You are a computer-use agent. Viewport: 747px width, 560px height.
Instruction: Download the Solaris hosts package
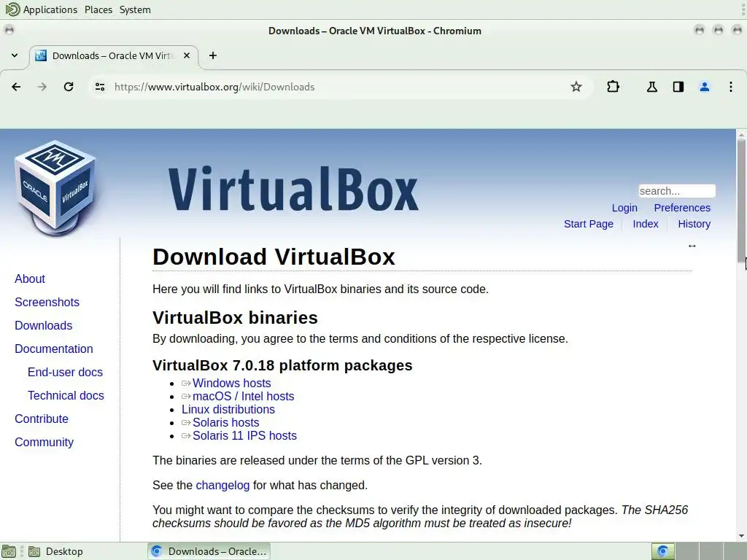tap(226, 422)
